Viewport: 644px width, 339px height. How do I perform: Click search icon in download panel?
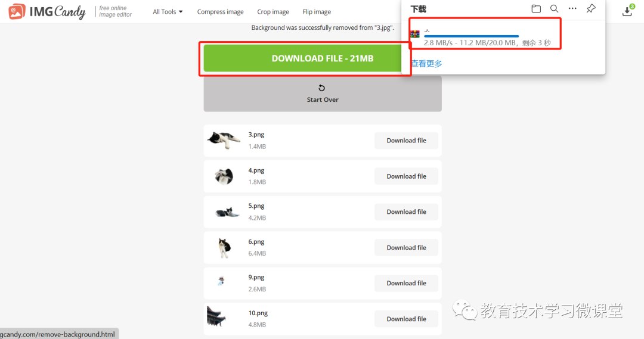click(x=554, y=8)
